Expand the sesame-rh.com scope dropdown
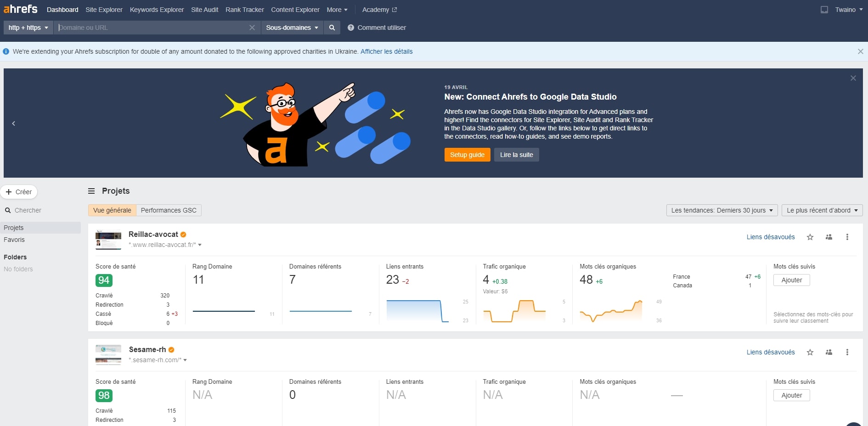 point(185,360)
